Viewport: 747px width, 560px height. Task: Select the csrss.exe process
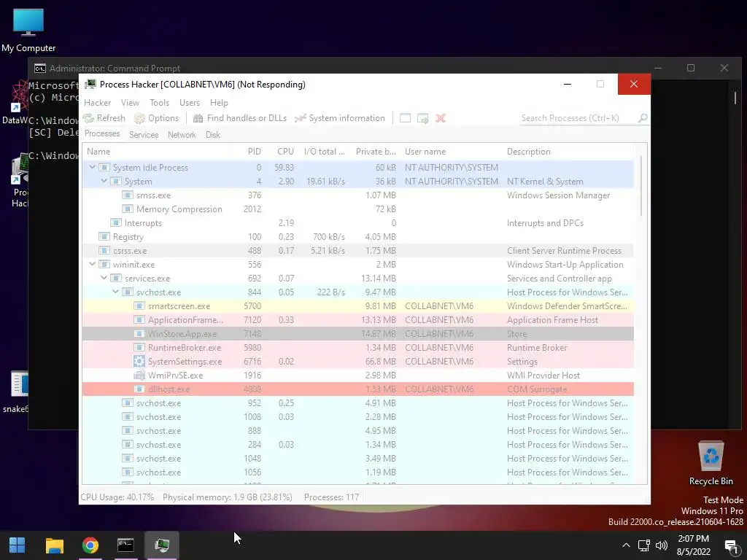tap(358, 251)
